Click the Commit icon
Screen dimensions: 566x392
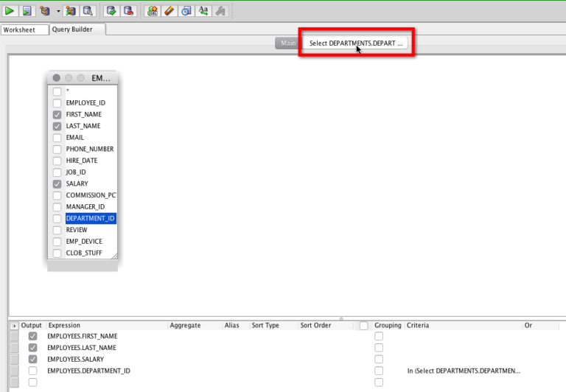111,11
